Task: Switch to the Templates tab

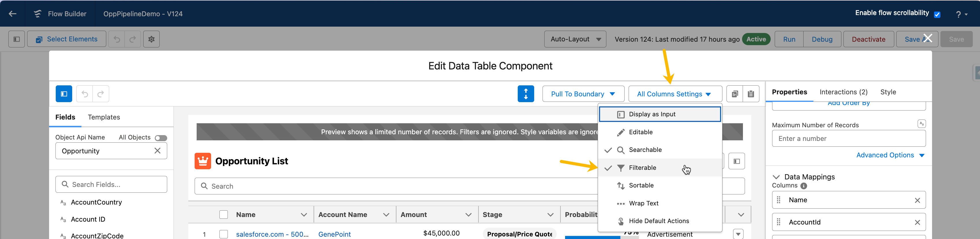Action: pyautogui.click(x=104, y=117)
